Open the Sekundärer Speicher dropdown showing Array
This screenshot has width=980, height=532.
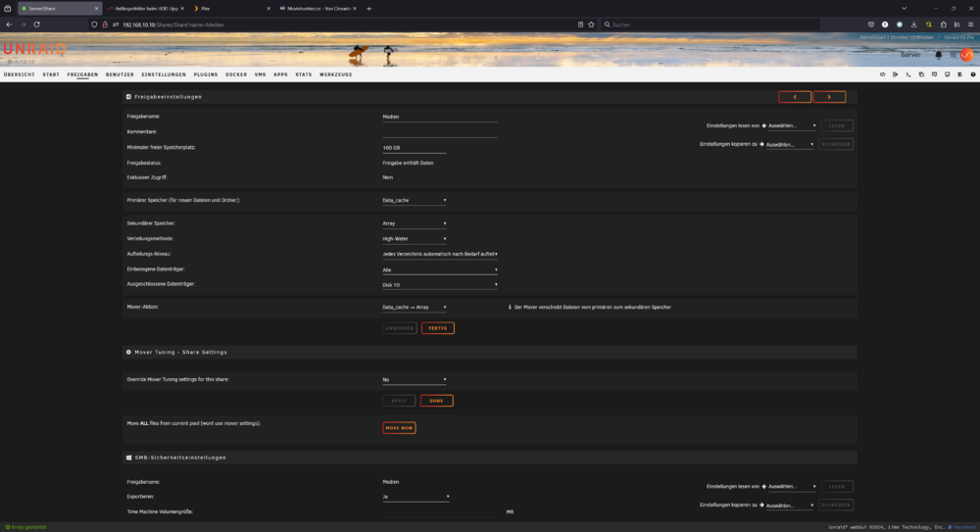click(x=415, y=223)
